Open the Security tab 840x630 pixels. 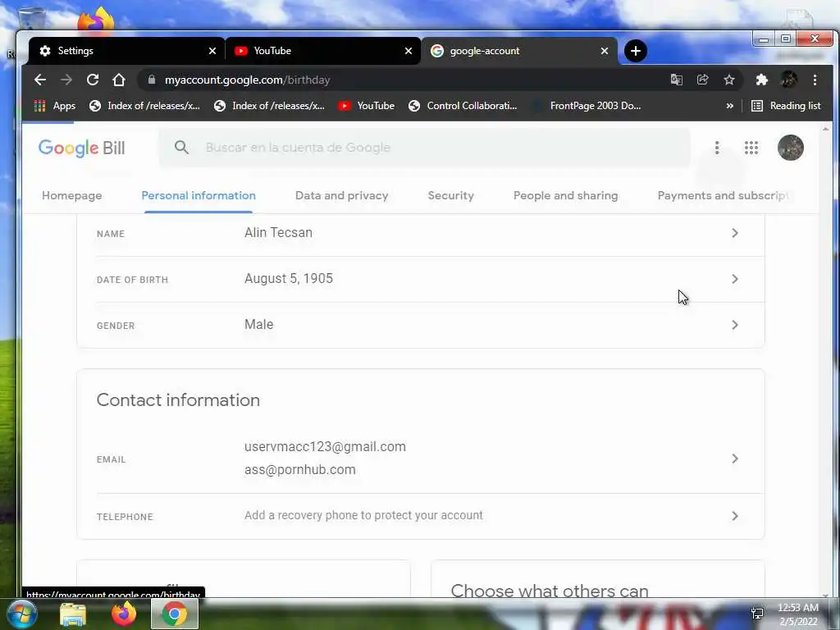pyautogui.click(x=450, y=195)
